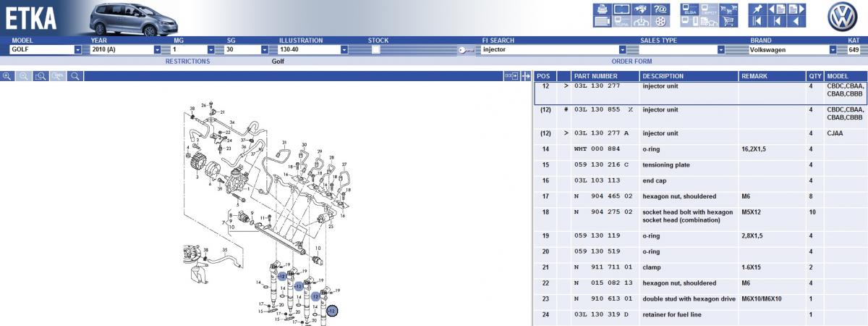Jump to first with double-bar arrow

click(757, 21)
